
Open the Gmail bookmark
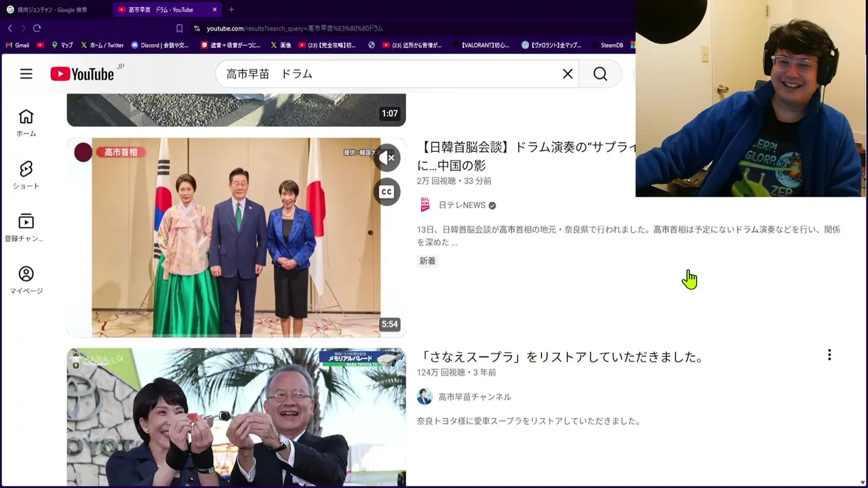pyautogui.click(x=18, y=45)
